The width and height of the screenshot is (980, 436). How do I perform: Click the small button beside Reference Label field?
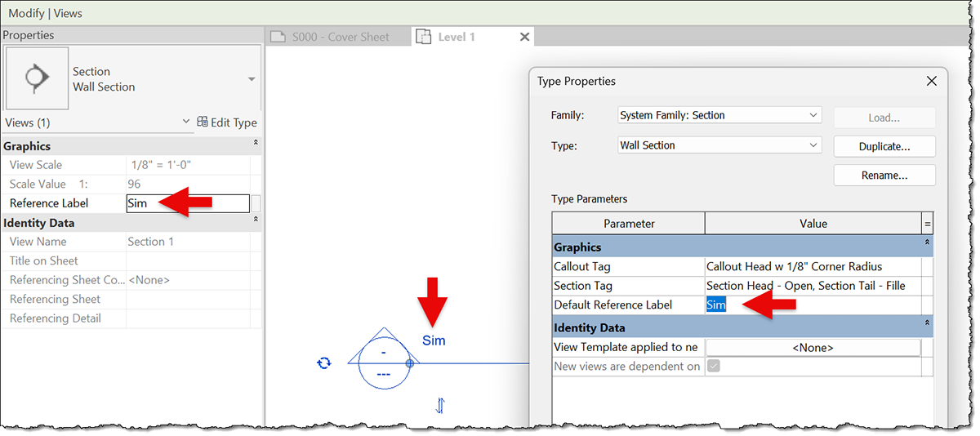coord(256,203)
